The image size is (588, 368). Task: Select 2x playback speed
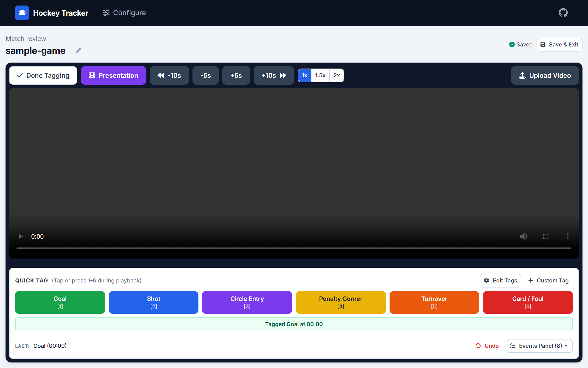(x=336, y=75)
